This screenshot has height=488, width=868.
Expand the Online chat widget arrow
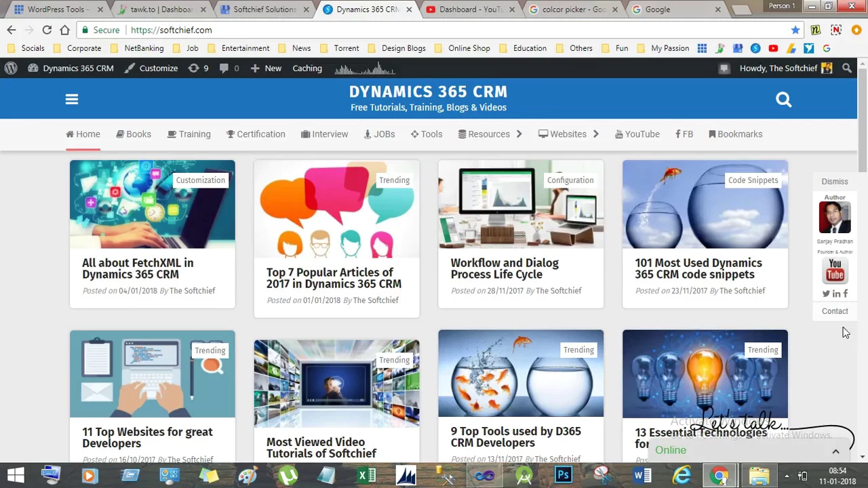tap(835, 451)
